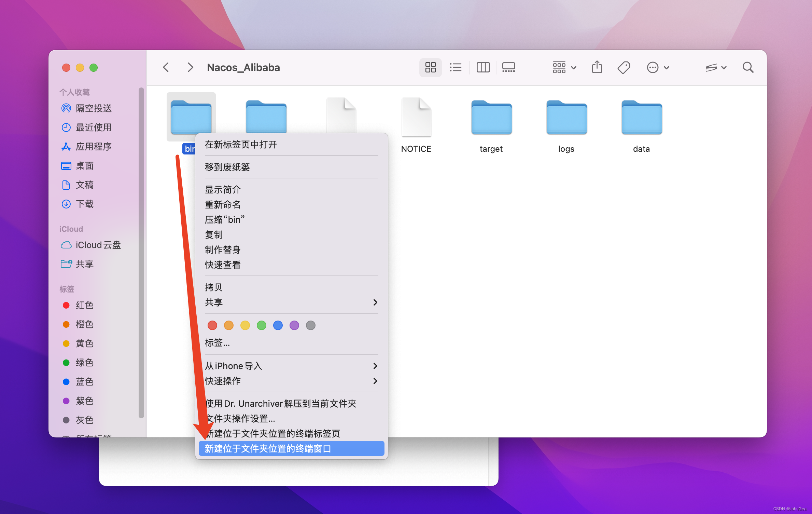Apply purple tag dot in context menu
Screen dimensions: 812x514
[294, 325]
